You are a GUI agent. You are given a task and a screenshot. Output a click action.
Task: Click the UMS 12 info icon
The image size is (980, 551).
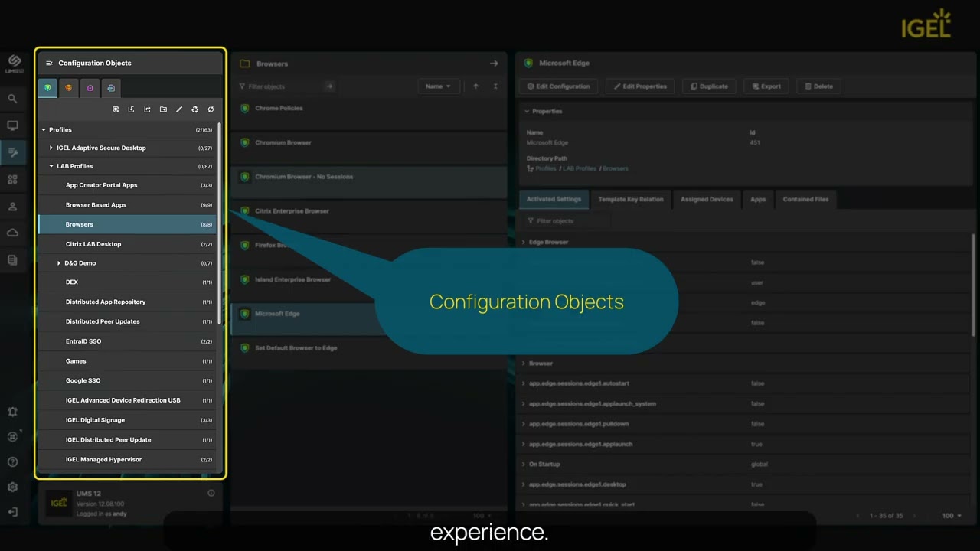point(211,494)
